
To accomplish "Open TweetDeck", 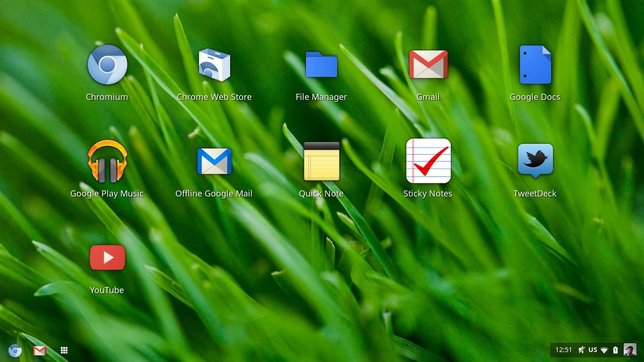I will click(535, 161).
